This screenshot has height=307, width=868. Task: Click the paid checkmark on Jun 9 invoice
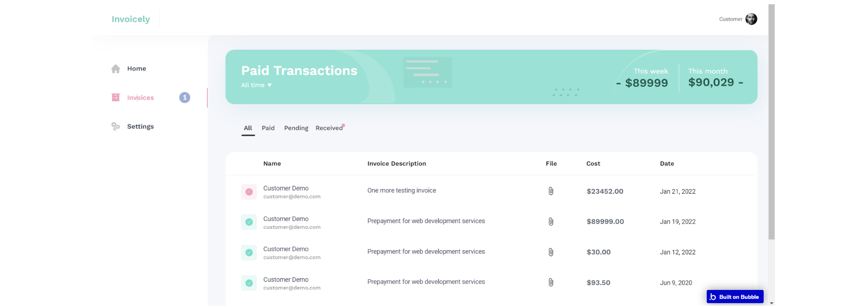249,283
